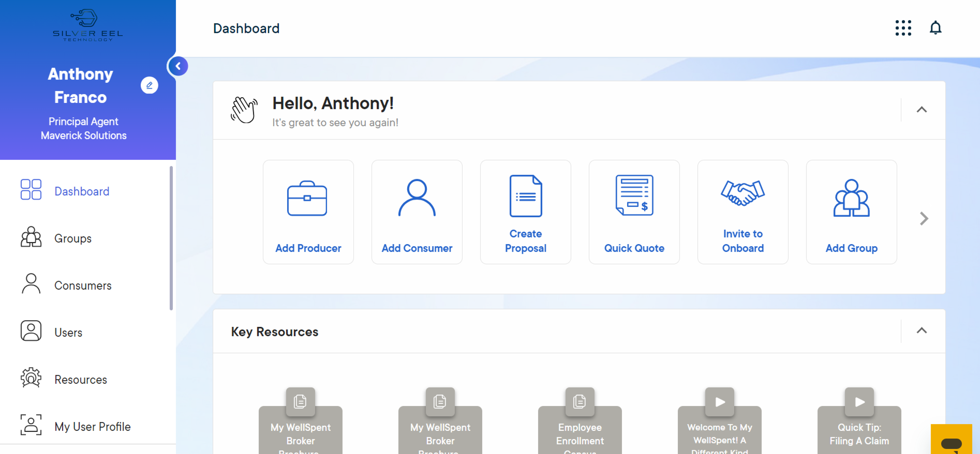Viewport: 980px width, 454px height.
Task: Open notifications bell
Action: click(935, 28)
